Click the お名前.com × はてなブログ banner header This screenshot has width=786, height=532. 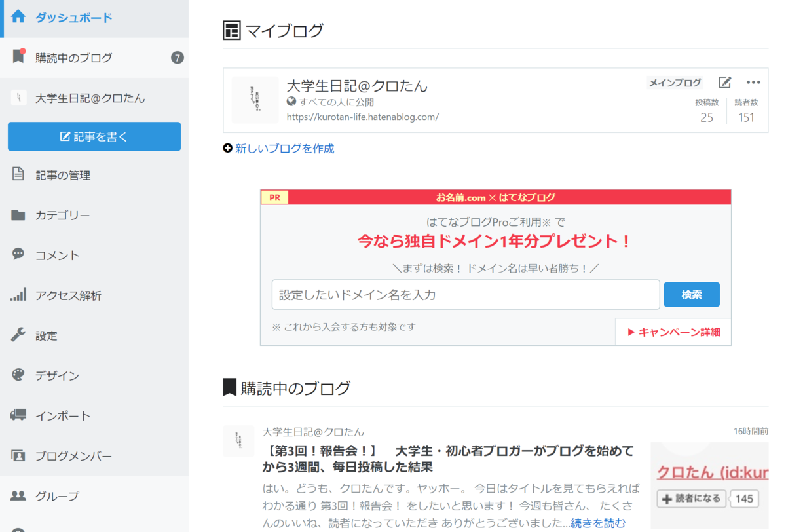pos(496,197)
